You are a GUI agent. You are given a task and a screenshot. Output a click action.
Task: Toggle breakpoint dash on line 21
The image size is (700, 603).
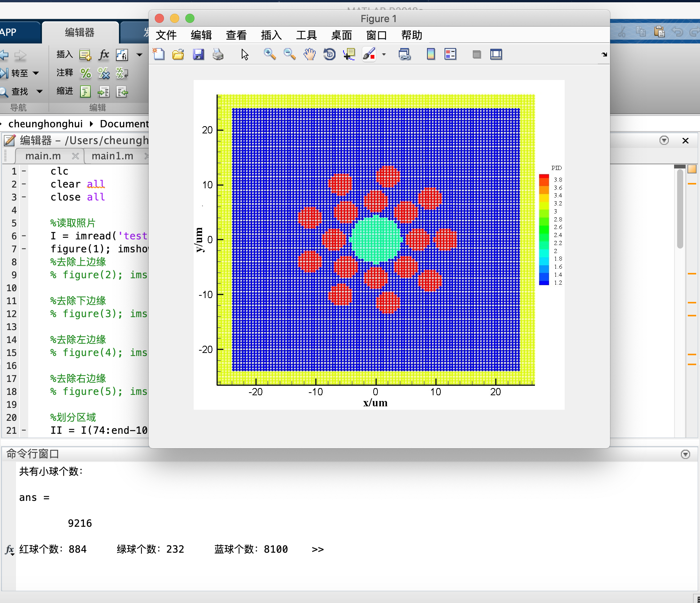pos(24,430)
